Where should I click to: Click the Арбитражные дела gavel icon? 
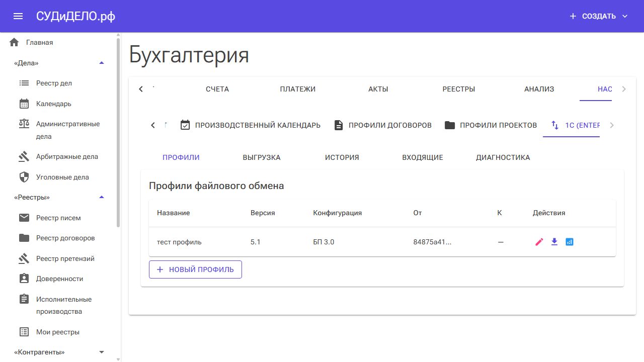[x=24, y=156]
